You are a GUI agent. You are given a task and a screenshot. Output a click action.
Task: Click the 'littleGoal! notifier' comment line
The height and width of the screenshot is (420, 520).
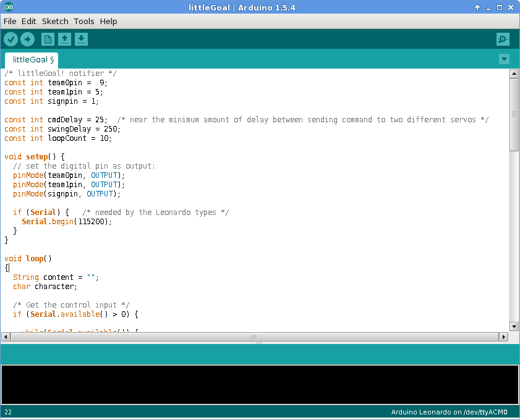pos(61,73)
